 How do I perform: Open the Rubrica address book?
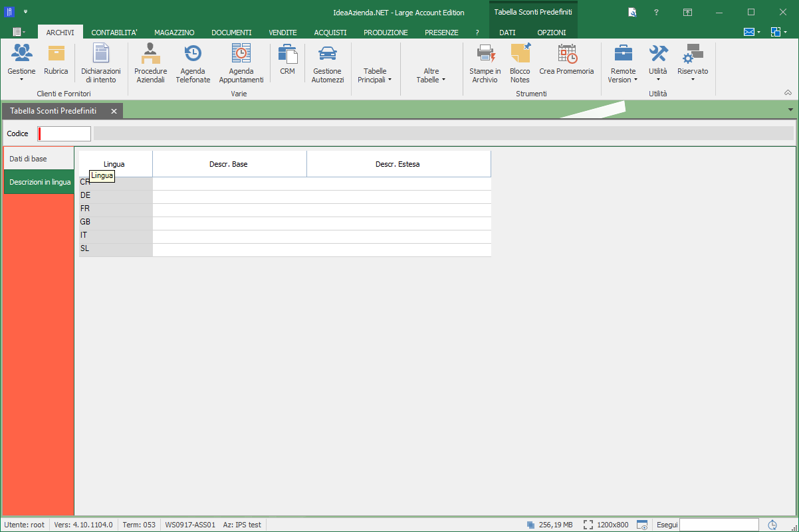click(x=56, y=60)
